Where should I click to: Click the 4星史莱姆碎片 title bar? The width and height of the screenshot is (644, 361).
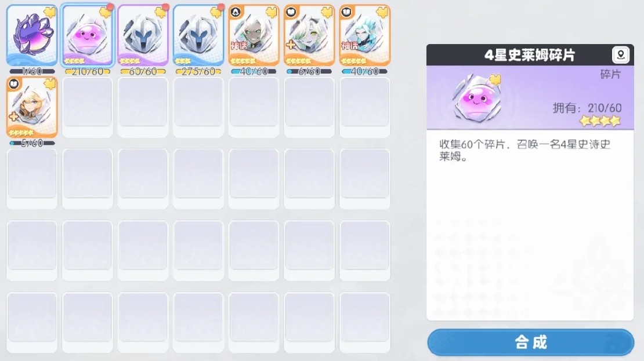[x=530, y=55]
